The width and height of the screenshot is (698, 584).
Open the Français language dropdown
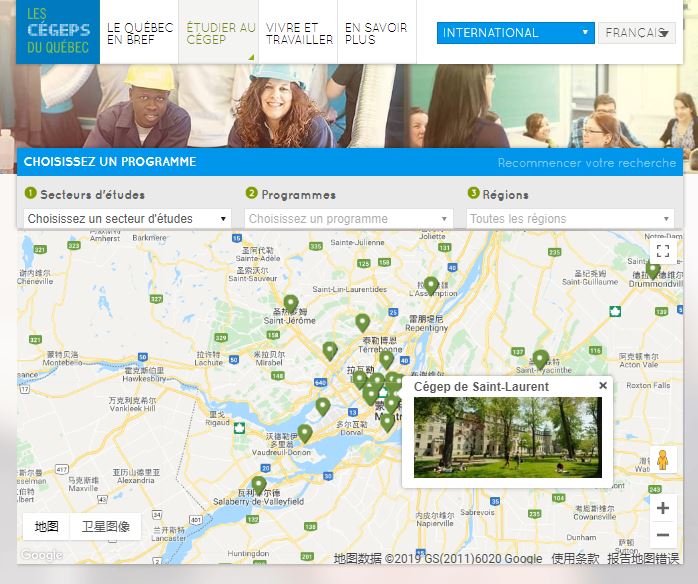(637, 33)
